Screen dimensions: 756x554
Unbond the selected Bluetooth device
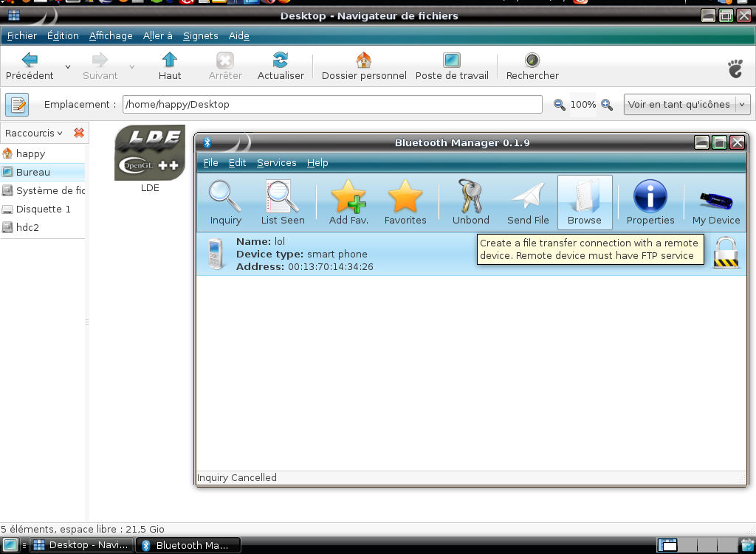470,202
